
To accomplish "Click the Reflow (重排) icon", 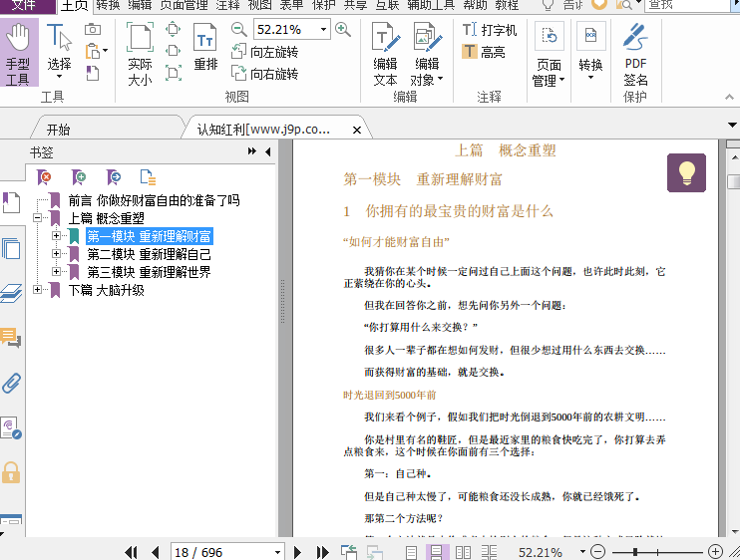I will pyautogui.click(x=205, y=47).
